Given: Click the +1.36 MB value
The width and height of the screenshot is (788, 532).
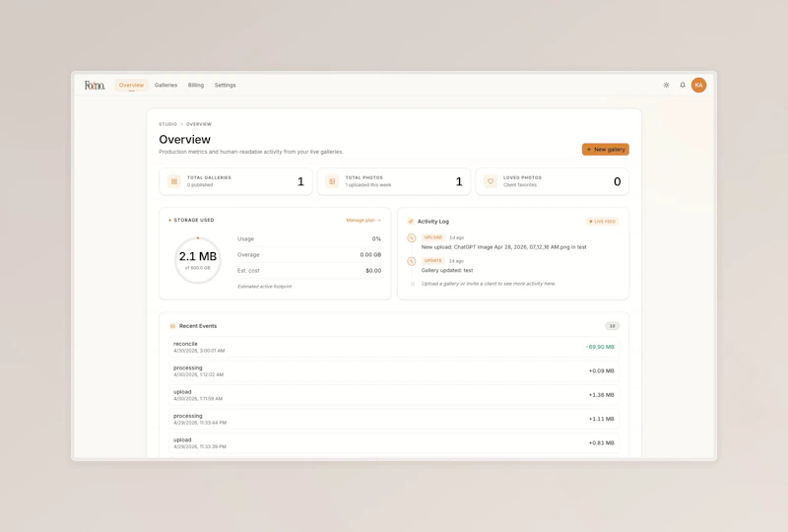Looking at the screenshot, I should point(602,395).
